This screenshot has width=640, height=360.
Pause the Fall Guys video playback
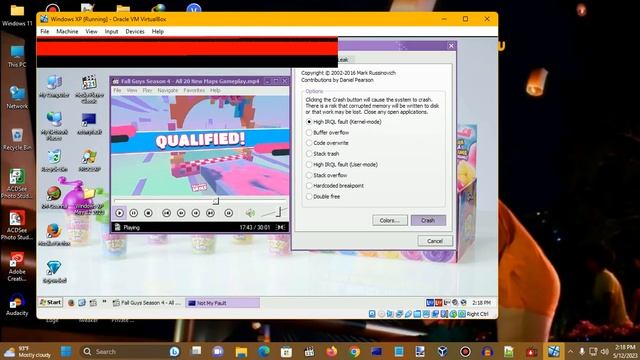(133, 213)
